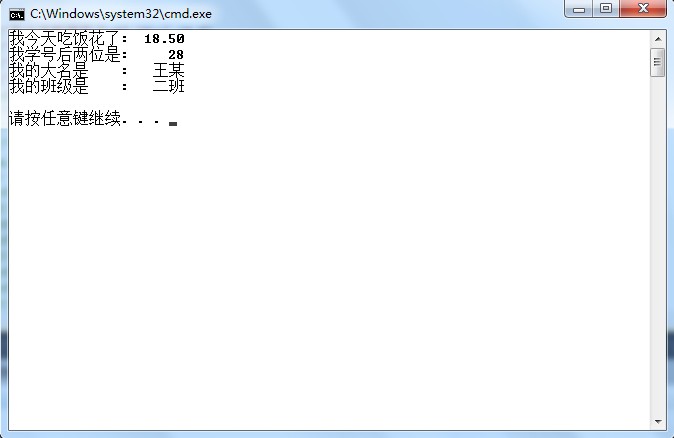
Task: Click the number 28 in the output
Action: (176, 55)
